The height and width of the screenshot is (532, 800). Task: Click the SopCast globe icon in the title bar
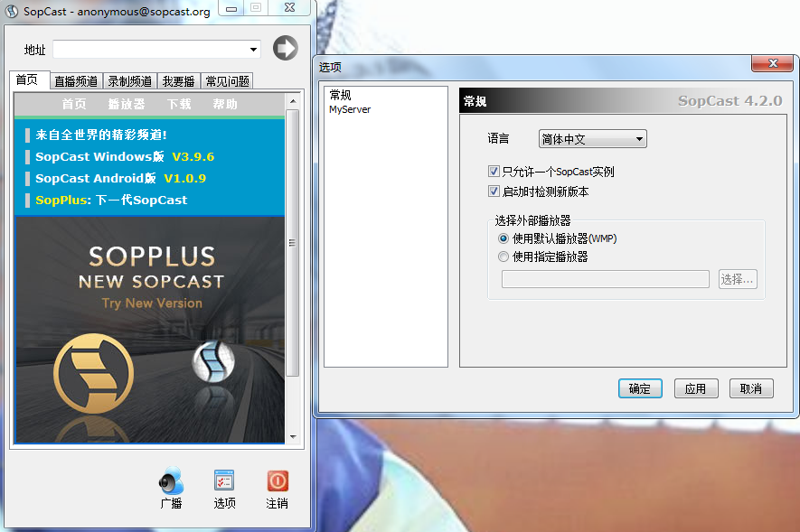tap(11, 11)
